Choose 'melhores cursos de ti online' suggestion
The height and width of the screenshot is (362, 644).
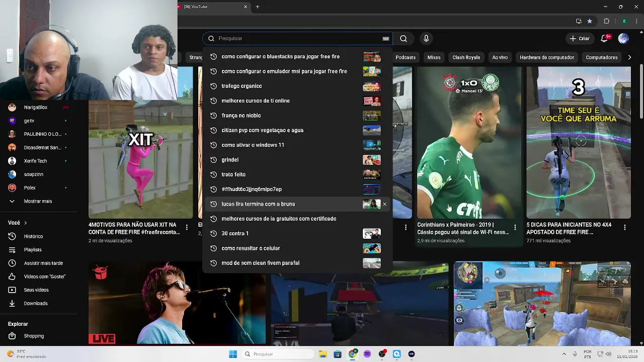pyautogui.click(x=297, y=101)
